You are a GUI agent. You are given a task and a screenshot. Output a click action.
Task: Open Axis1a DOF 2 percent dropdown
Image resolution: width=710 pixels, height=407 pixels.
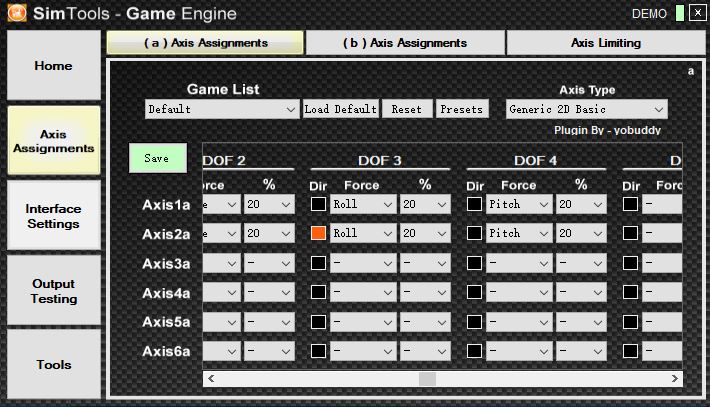pyautogui.click(x=269, y=204)
